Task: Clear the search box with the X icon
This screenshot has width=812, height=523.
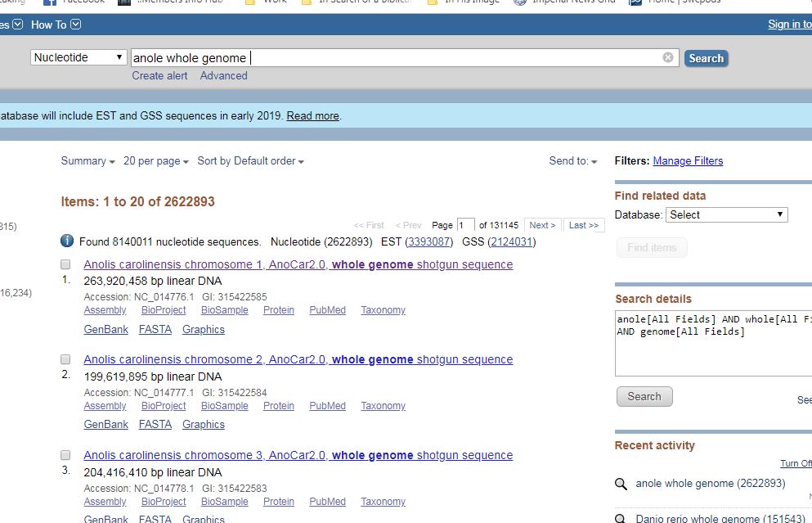Action: [x=668, y=57]
